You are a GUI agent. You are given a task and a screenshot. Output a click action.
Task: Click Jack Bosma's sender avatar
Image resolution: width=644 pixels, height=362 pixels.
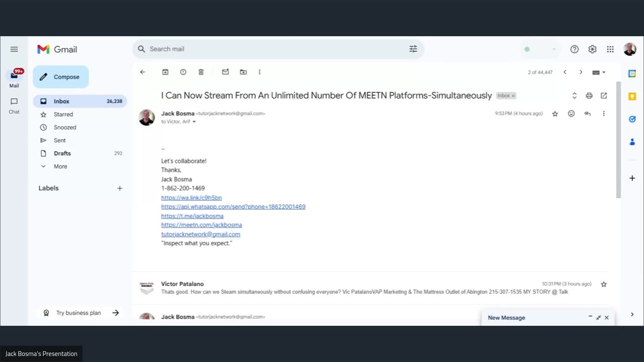[146, 117]
